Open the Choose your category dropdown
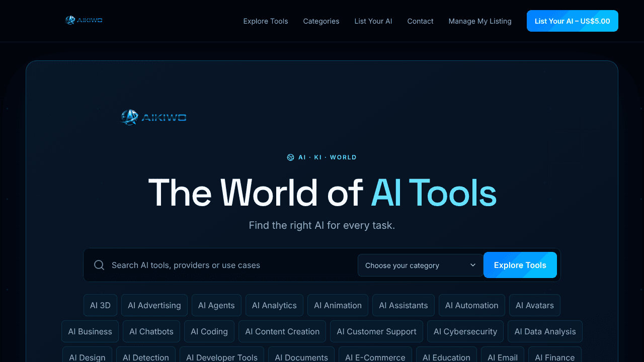Image resolution: width=644 pixels, height=362 pixels. point(420,265)
